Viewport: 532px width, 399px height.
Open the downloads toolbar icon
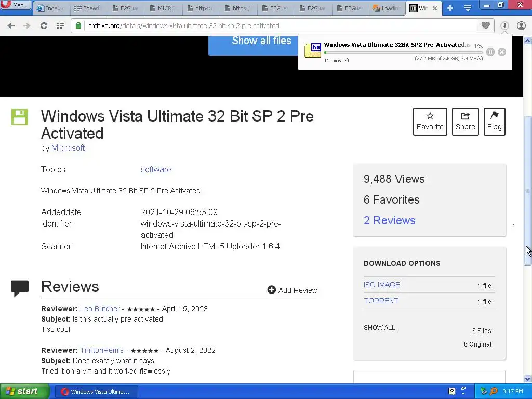(x=504, y=25)
